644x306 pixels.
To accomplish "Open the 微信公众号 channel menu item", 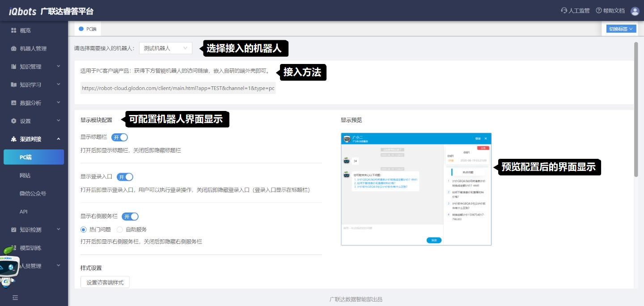I will (33, 194).
